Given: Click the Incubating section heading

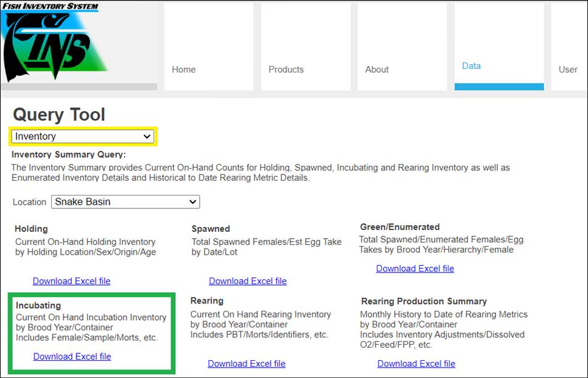Looking at the screenshot, I should pos(38,305).
